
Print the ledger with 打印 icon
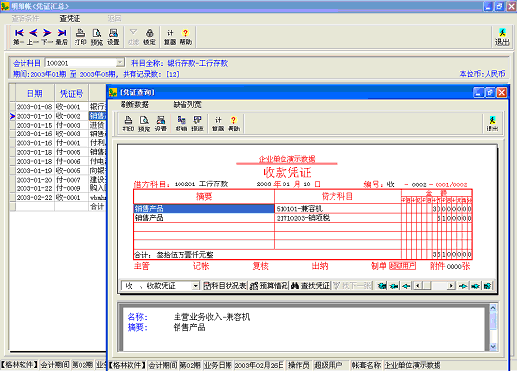pyautogui.click(x=80, y=37)
